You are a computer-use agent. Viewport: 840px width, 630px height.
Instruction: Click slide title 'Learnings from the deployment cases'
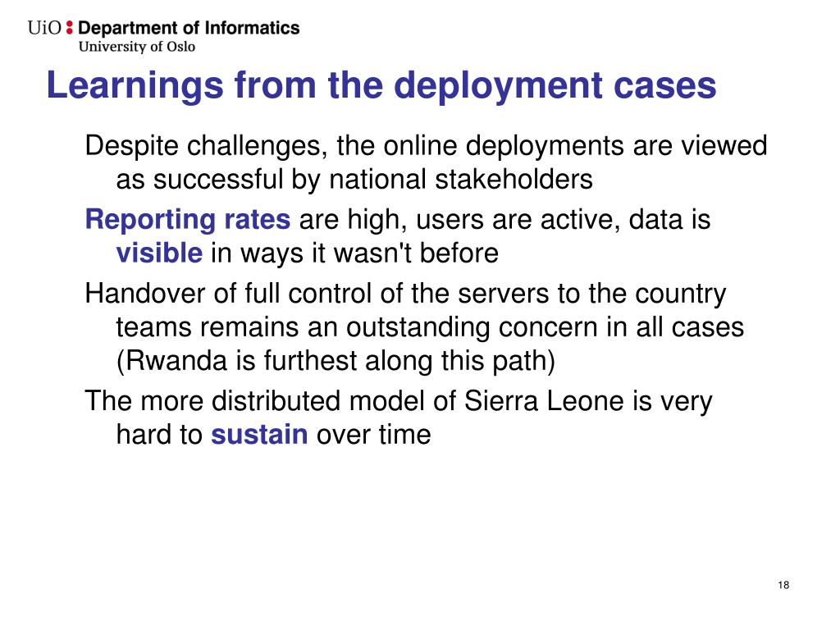click(381, 85)
